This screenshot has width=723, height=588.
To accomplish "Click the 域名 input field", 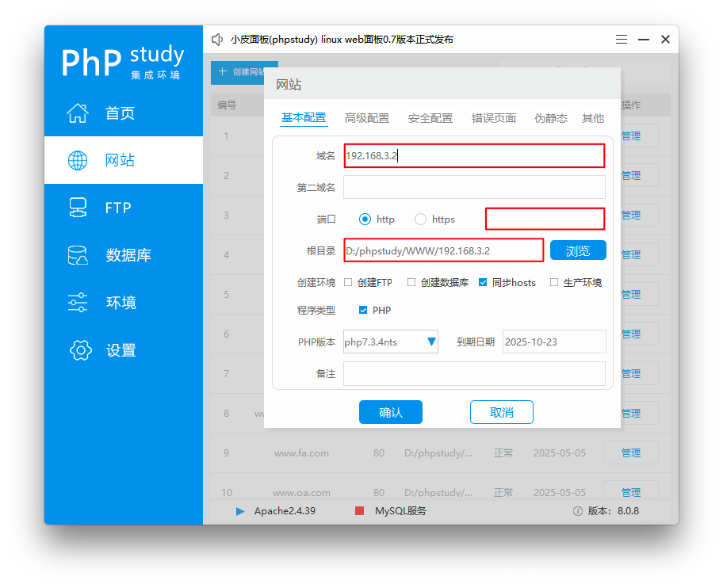I will [474, 156].
